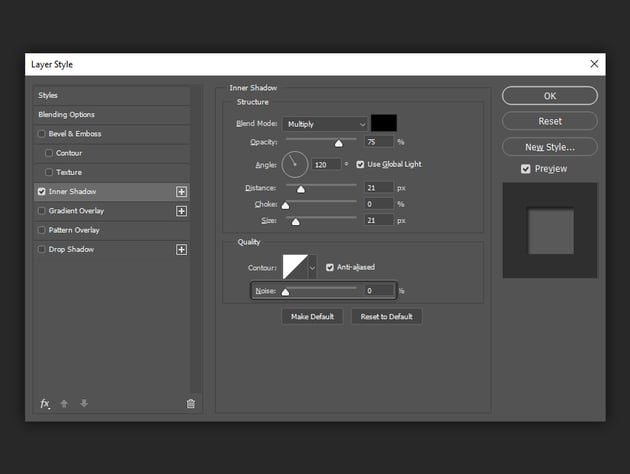Click the delete effect trash icon

(x=191, y=403)
